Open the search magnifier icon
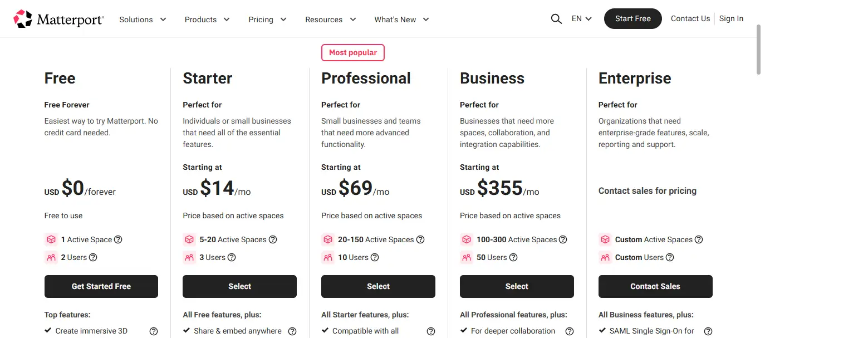The height and width of the screenshot is (338, 868). click(556, 19)
